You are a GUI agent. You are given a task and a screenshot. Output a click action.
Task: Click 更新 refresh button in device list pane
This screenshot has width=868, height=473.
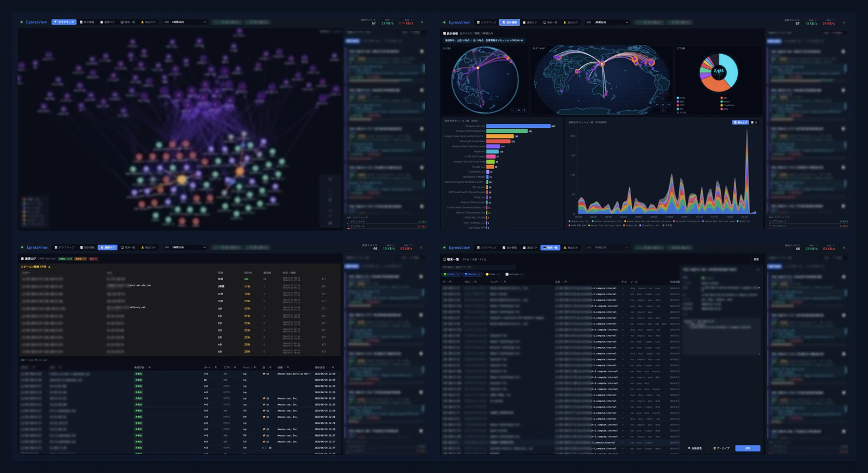[x=756, y=259]
